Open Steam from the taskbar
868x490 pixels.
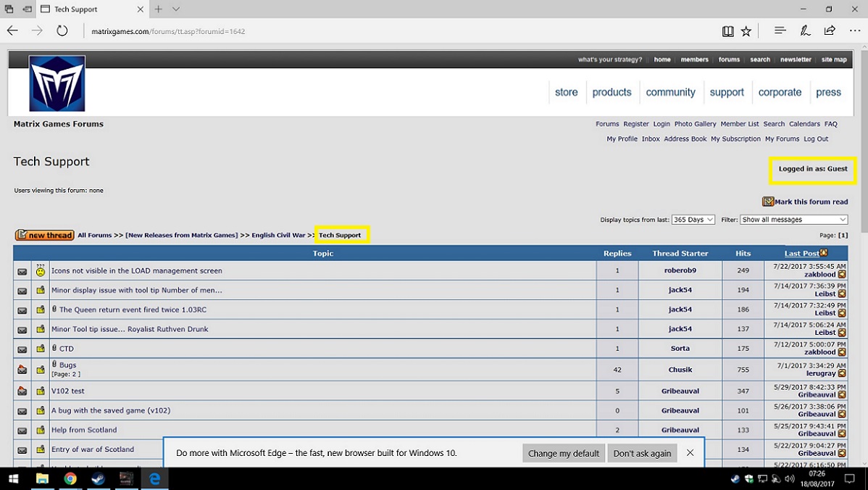(99, 478)
